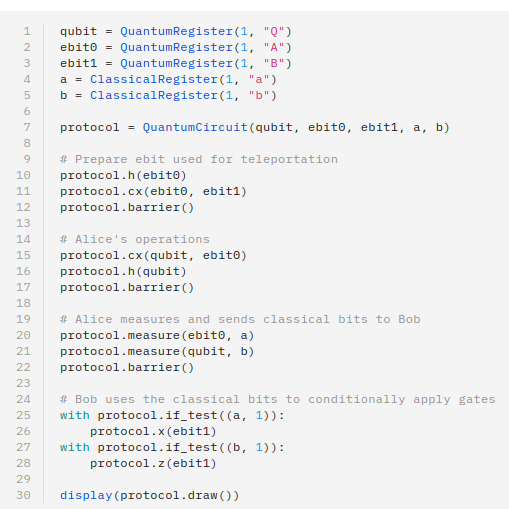This screenshot has height=509, width=509.
Task: Click protocol.measure(qubit, b) line
Action: click(x=157, y=351)
